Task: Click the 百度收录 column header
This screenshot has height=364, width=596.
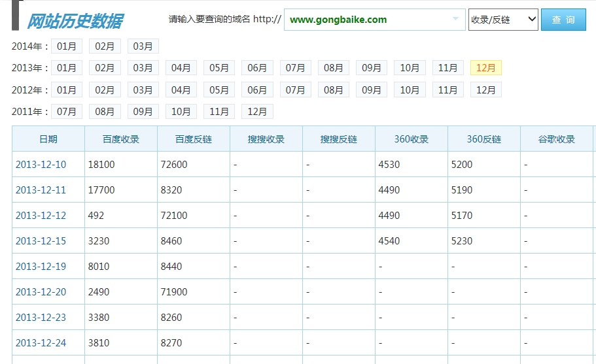Action: [x=121, y=139]
